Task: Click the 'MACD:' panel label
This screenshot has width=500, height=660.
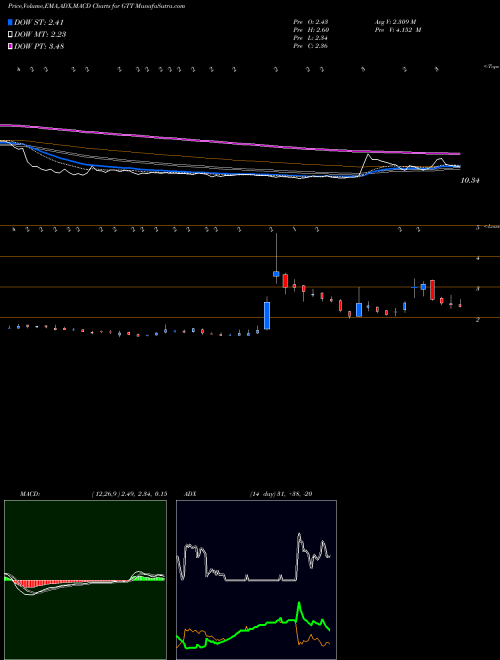Action: [x=30, y=494]
